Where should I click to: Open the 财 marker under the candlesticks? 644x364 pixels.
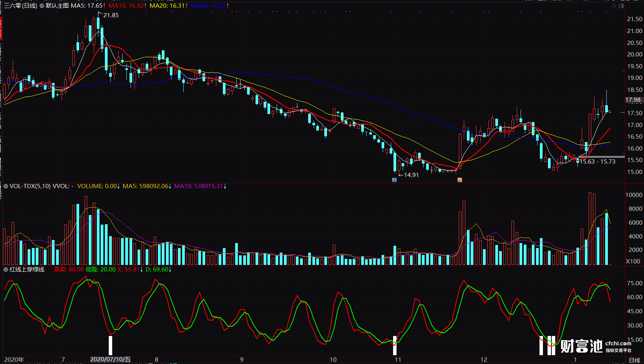tap(394, 180)
